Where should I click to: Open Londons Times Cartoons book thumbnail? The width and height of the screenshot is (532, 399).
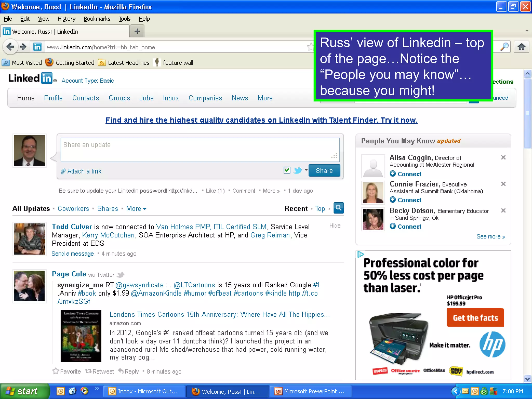[81, 336]
